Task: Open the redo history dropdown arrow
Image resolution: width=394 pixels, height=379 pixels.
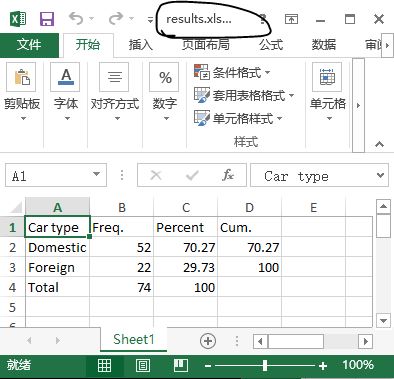Action: pos(132,19)
